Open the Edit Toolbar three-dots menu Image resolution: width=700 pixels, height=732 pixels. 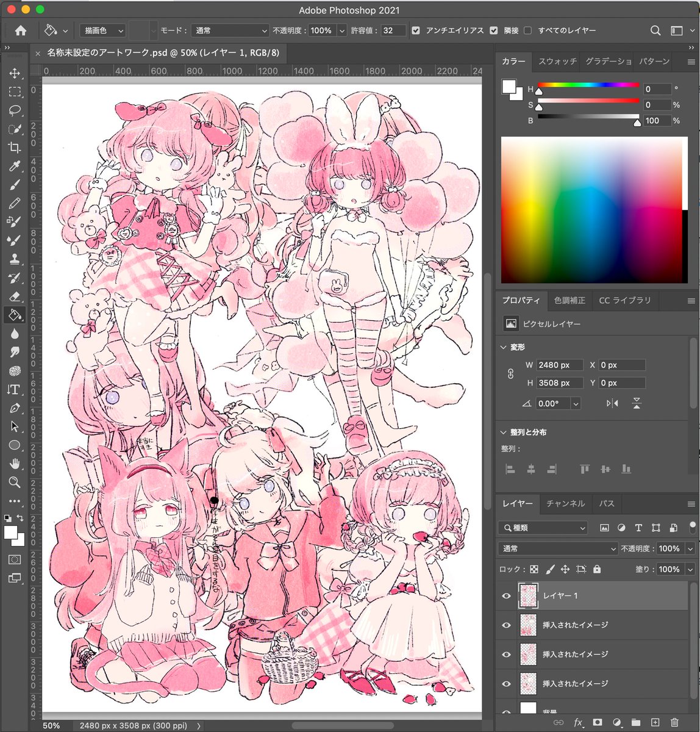(x=15, y=501)
